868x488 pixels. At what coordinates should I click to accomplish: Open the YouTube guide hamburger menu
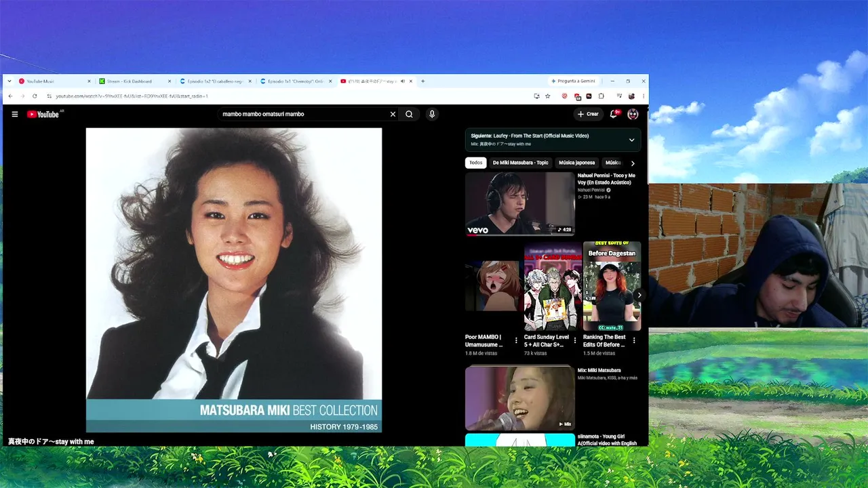tap(15, 114)
